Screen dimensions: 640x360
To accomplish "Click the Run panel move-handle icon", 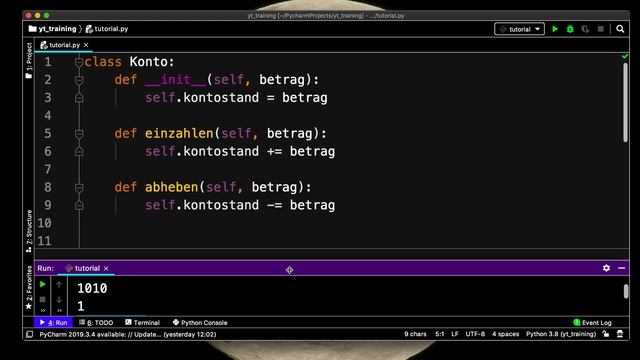I will tap(289, 270).
